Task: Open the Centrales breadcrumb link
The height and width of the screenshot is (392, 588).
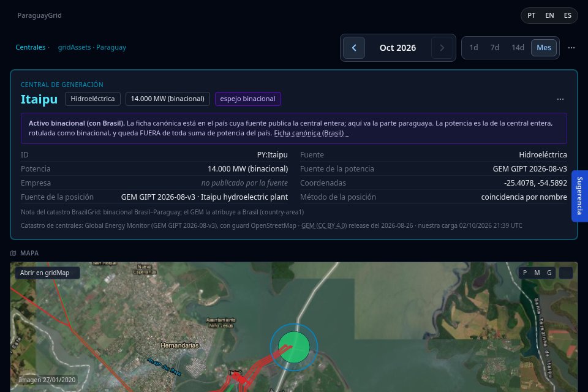Action: coord(31,47)
